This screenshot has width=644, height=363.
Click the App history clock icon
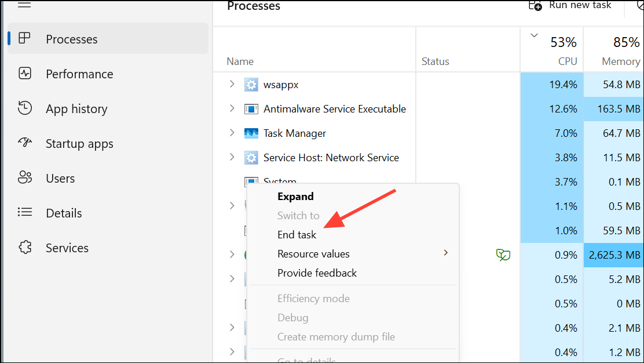tap(24, 108)
